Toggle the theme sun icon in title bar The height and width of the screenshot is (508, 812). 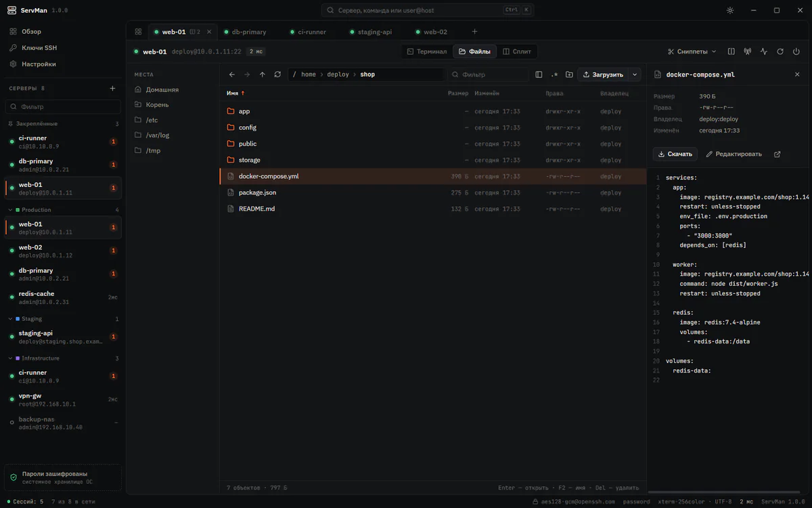point(730,10)
